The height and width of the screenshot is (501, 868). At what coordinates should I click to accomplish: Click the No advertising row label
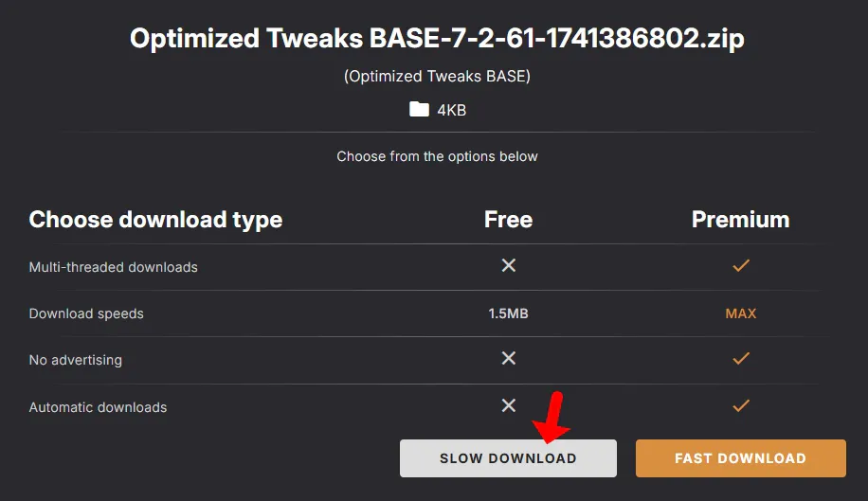point(76,360)
